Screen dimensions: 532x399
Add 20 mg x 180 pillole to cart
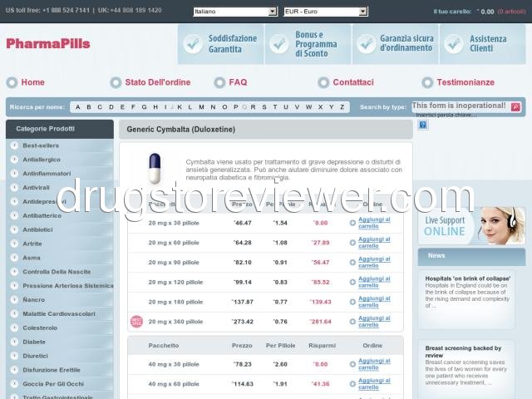click(374, 302)
